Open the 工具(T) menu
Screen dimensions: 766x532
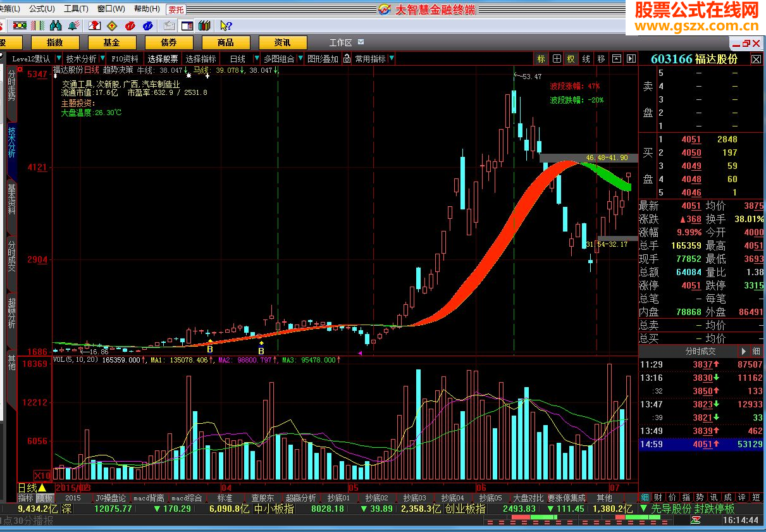pyautogui.click(x=76, y=9)
